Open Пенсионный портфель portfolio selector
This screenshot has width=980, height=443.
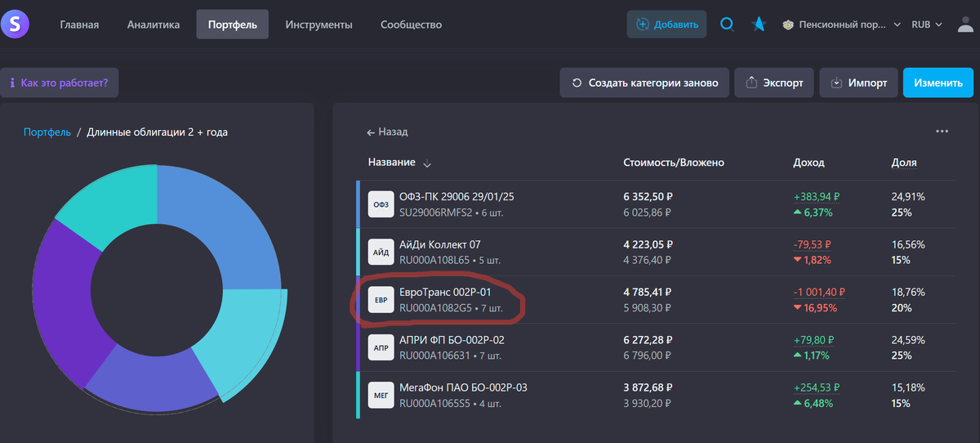[x=842, y=25]
